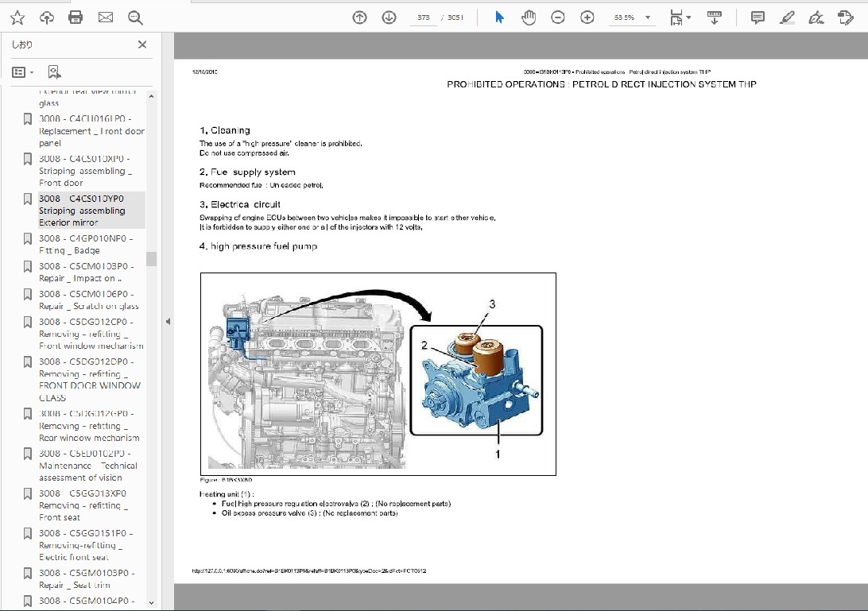Open bookmark C5GM0104P0 at list bottom

(x=87, y=601)
